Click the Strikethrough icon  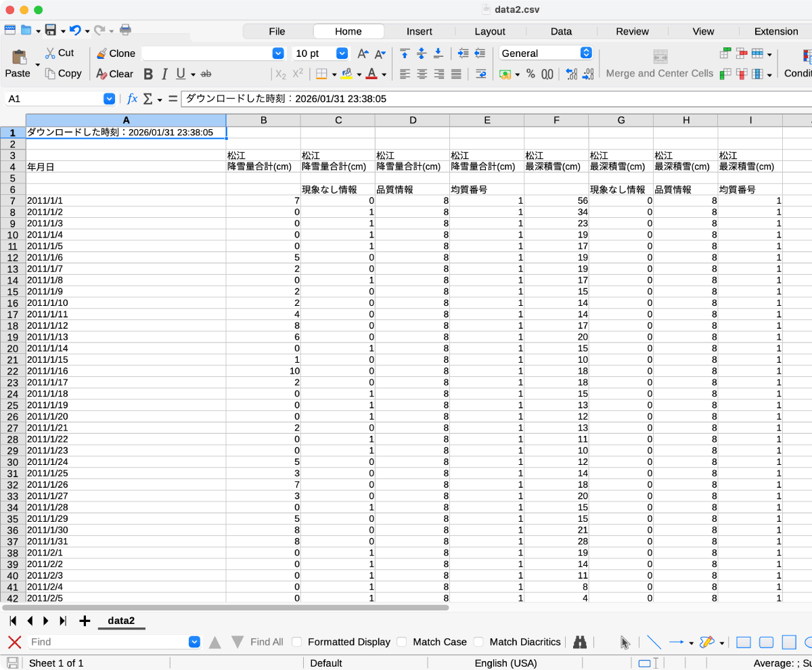tap(206, 74)
